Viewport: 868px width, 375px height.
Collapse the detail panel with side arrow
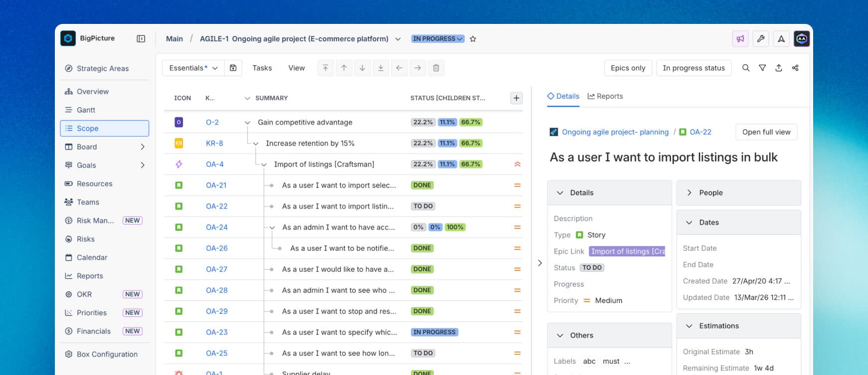[x=539, y=263]
